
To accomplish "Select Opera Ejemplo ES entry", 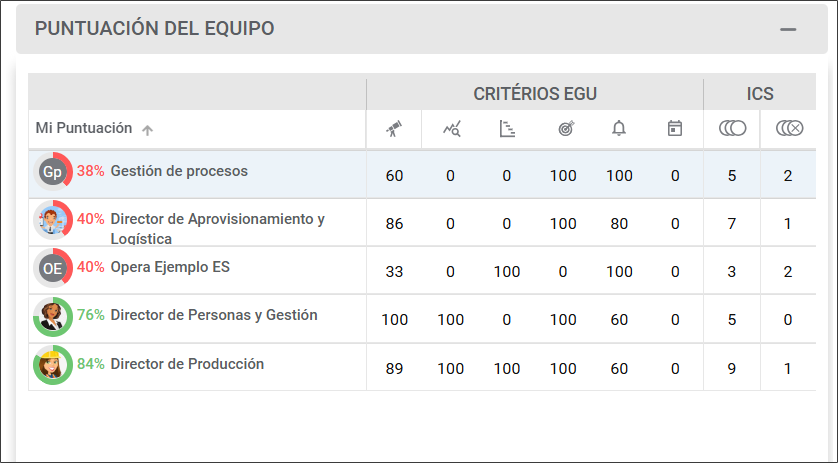I will coord(170,267).
